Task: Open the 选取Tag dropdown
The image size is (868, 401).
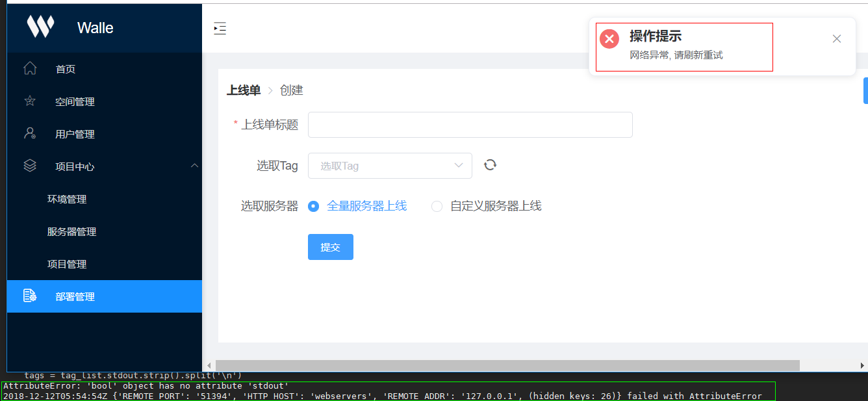Action: (x=390, y=166)
